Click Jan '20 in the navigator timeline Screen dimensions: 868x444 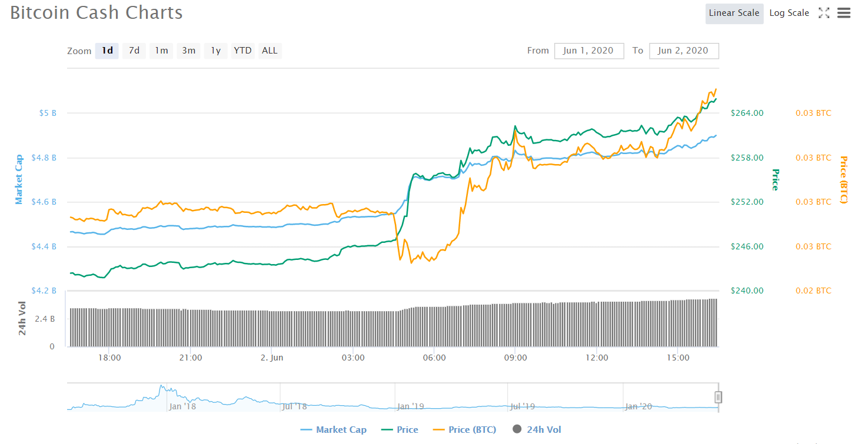(638, 406)
